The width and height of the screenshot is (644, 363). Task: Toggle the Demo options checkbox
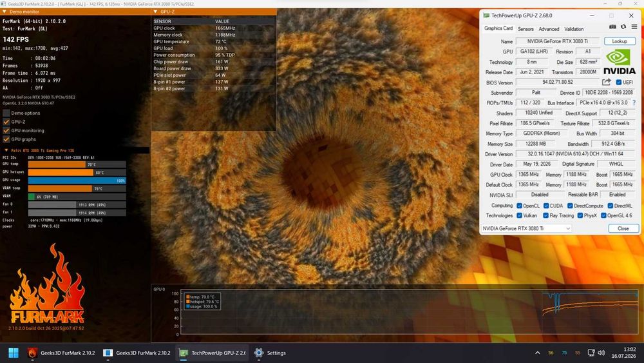(6, 113)
